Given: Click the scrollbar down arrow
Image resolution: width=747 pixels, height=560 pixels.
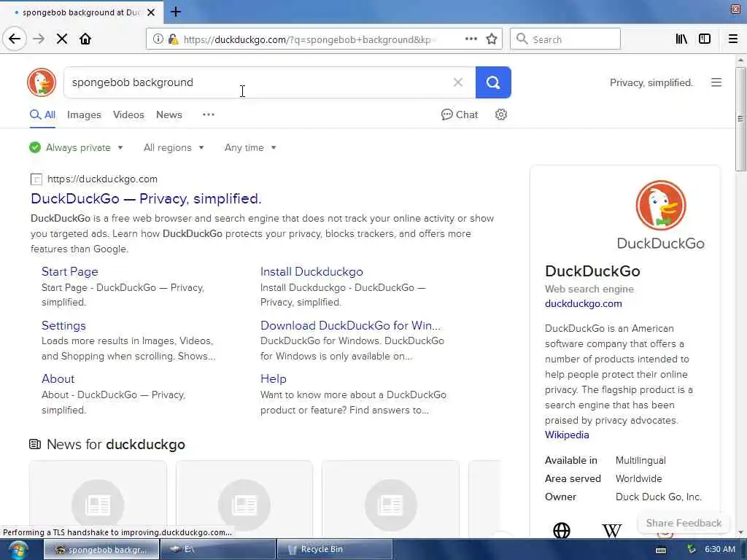Looking at the screenshot, I should point(740,532).
